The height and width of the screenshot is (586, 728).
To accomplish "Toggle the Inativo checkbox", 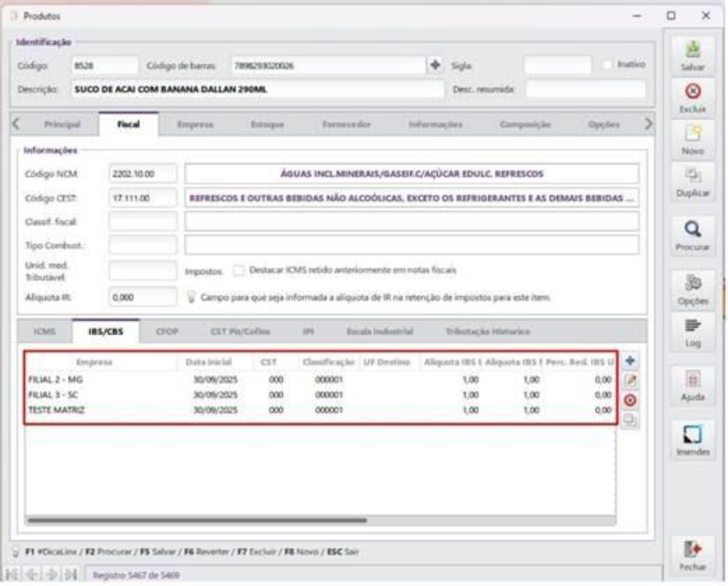I will pyautogui.click(x=608, y=66).
